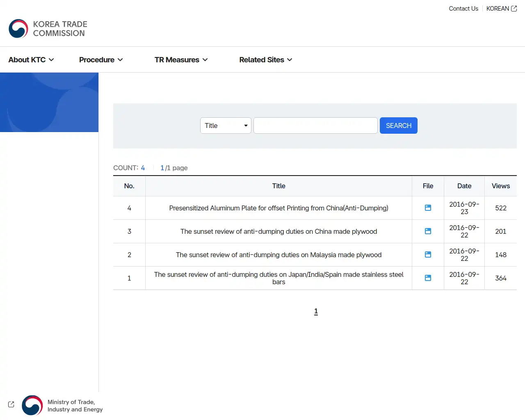Expand the Procedure menu
This screenshot has width=525, height=420.
click(x=101, y=60)
